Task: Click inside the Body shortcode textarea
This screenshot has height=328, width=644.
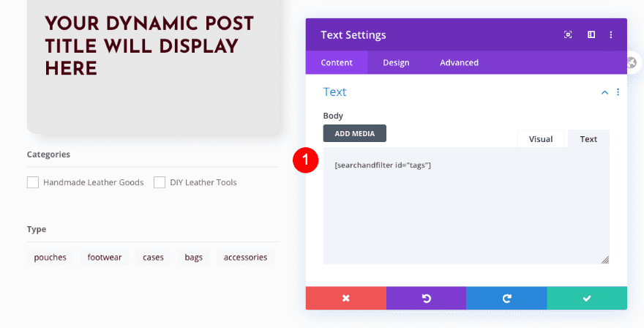Action: pos(466,206)
